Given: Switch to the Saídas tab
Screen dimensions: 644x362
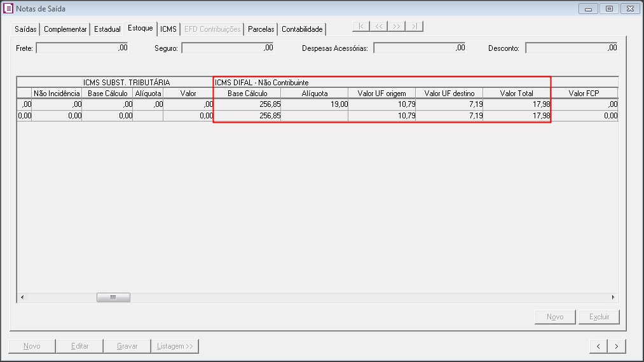Looking at the screenshot, I should click(26, 29).
